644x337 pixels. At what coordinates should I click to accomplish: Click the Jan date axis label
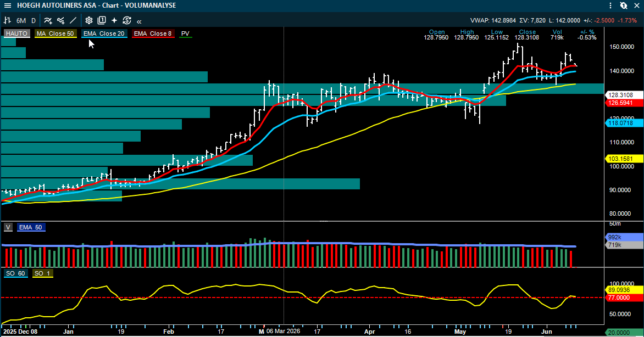(x=68, y=332)
